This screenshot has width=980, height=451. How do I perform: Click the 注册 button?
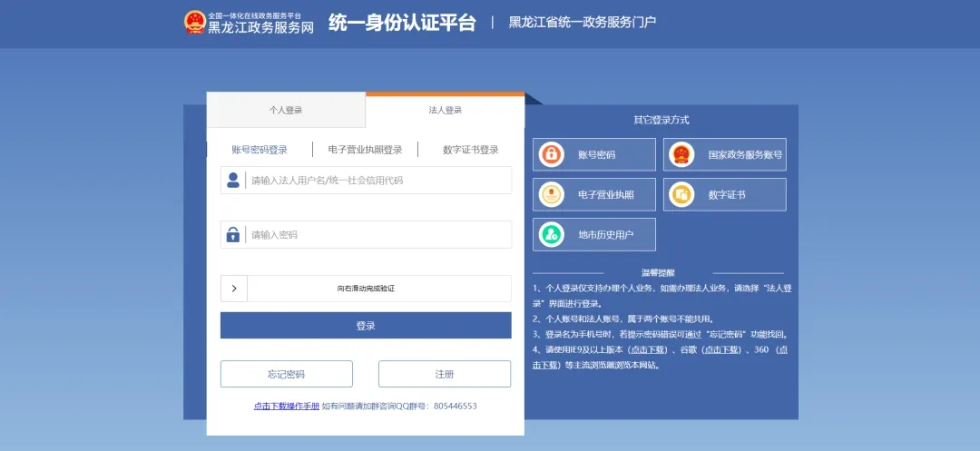[445, 374]
